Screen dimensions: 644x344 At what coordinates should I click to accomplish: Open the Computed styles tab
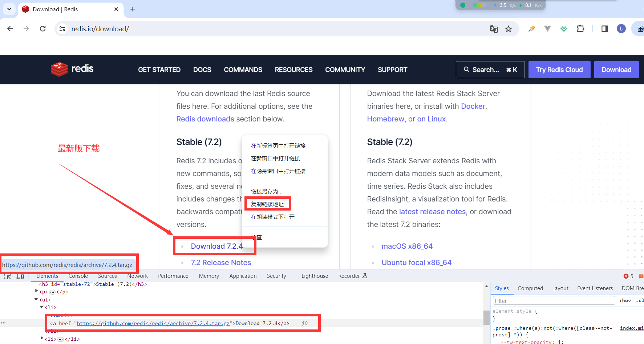[530, 288]
